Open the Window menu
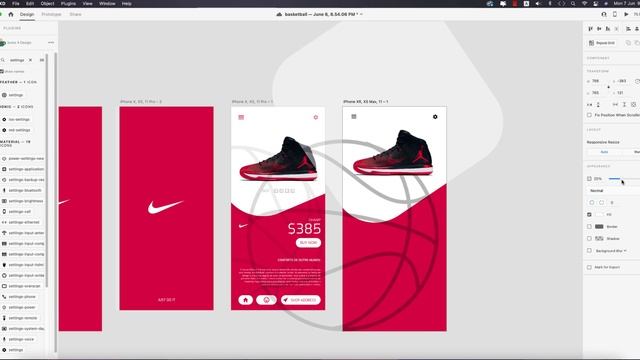640x360 pixels. click(x=107, y=4)
